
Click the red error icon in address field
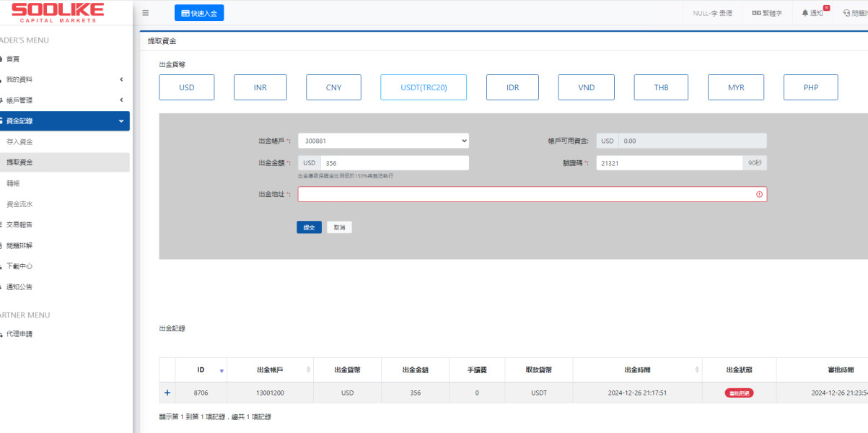click(x=759, y=195)
